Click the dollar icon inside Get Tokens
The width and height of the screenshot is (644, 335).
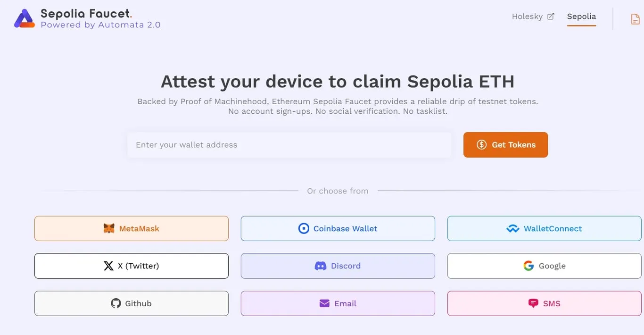pos(481,145)
